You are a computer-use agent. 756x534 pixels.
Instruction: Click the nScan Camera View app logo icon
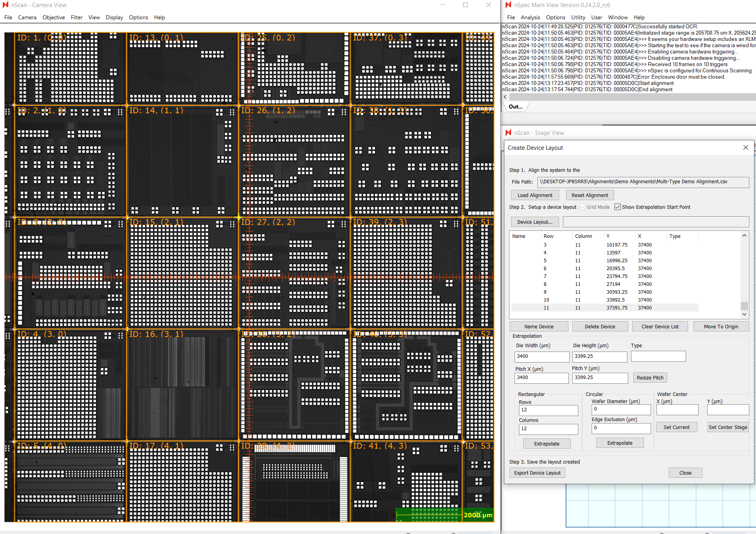click(6, 5)
